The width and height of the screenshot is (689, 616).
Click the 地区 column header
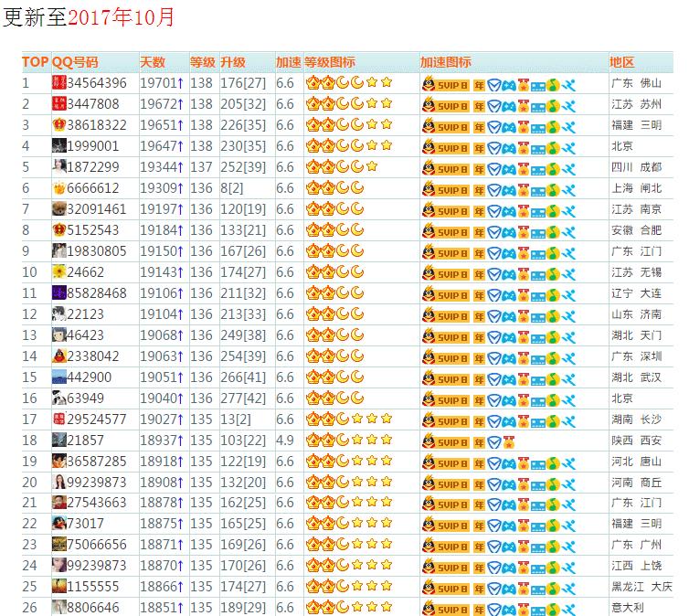[x=622, y=62]
